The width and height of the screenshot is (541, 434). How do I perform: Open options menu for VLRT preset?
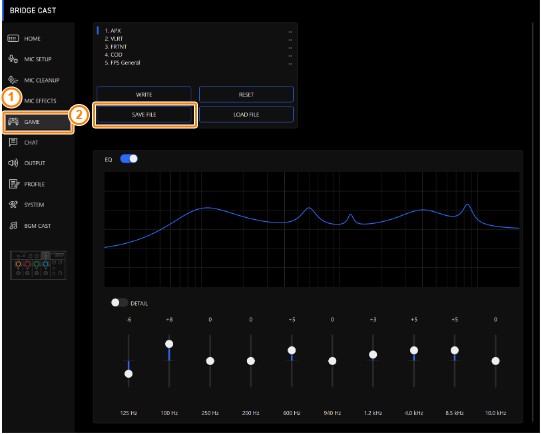click(x=290, y=40)
